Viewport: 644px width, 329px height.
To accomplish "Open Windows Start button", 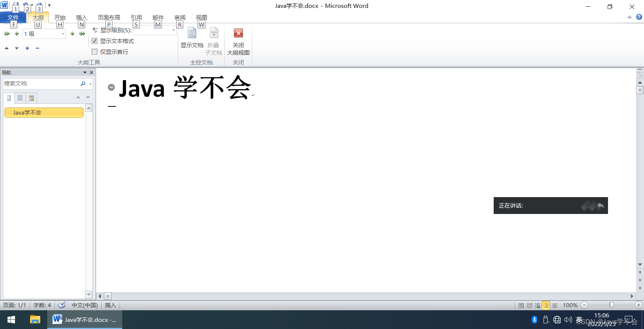I will [11, 320].
